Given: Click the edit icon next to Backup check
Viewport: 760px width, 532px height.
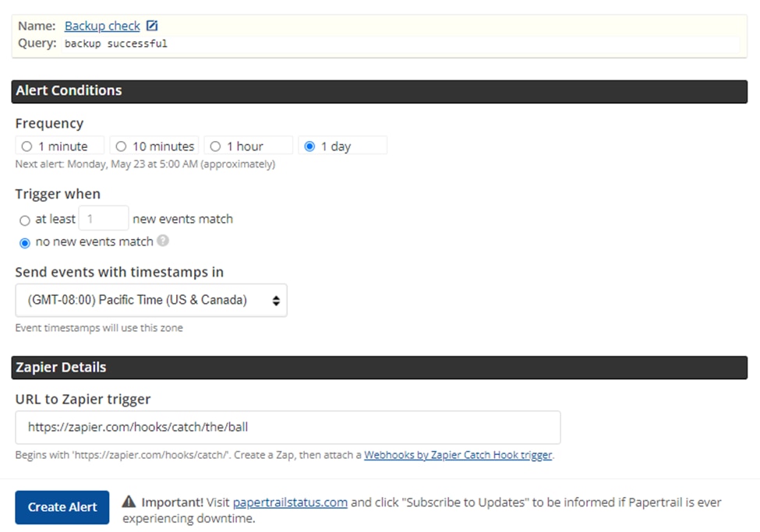Looking at the screenshot, I should point(152,26).
